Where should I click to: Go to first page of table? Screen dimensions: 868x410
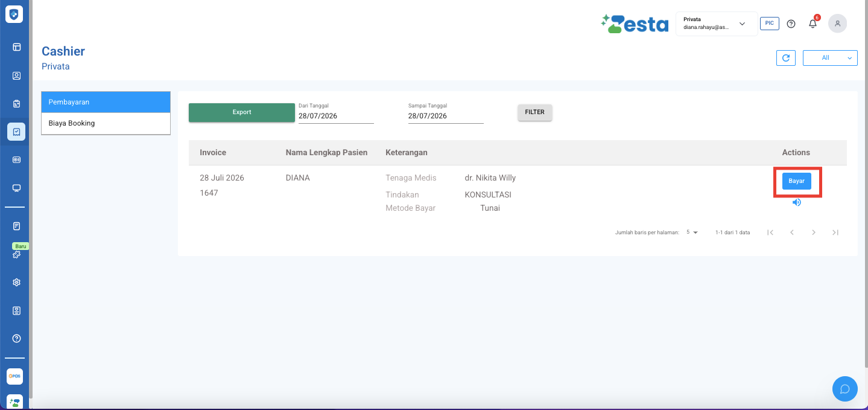pyautogui.click(x=770, y=232)
